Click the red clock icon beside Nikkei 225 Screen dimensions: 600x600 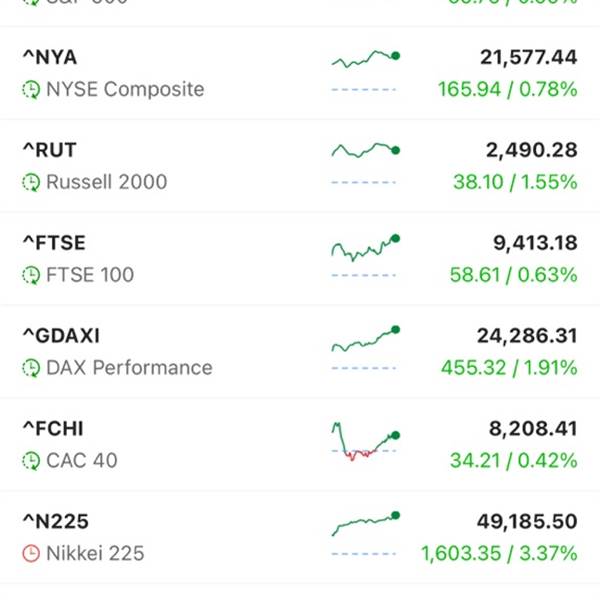pos(31,553)
